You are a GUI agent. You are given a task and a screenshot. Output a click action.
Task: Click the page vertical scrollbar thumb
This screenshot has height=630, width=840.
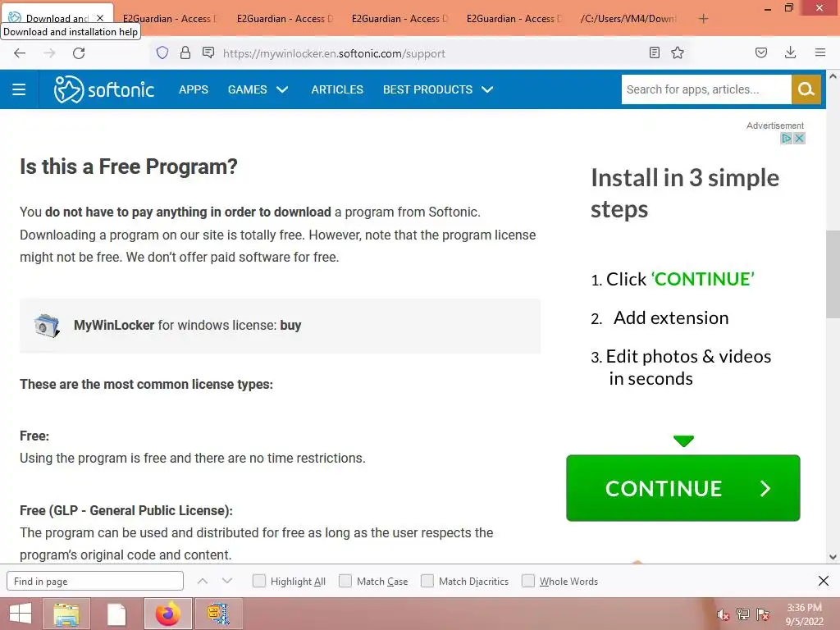coord(833,274)
